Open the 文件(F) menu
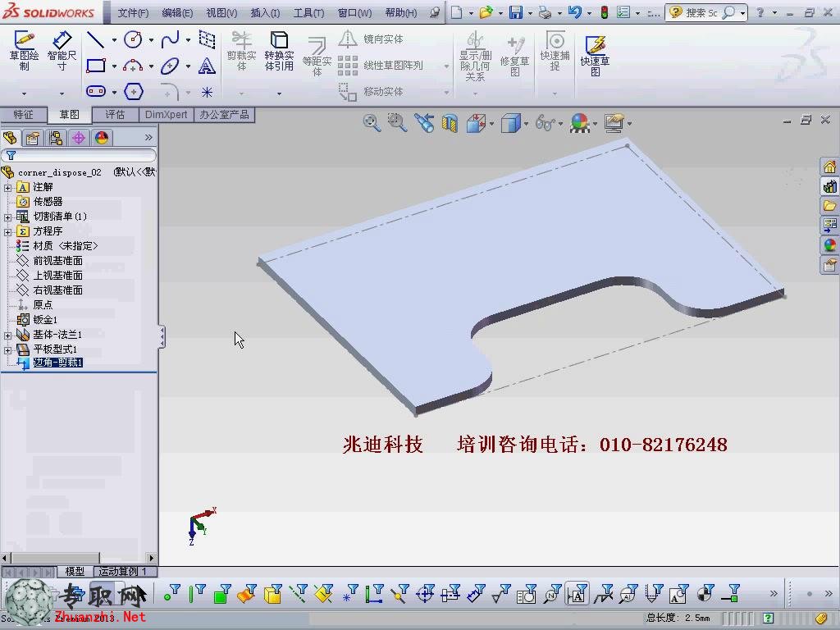The width and height of the screenshot is (840, 630). (x=133, y=13)
